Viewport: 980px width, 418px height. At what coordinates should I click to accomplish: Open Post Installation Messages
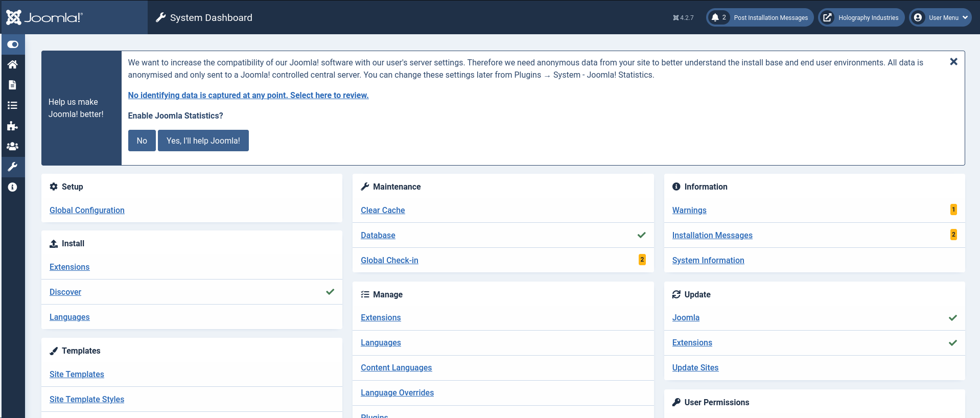pyautogui.click(x=760, y=17)
